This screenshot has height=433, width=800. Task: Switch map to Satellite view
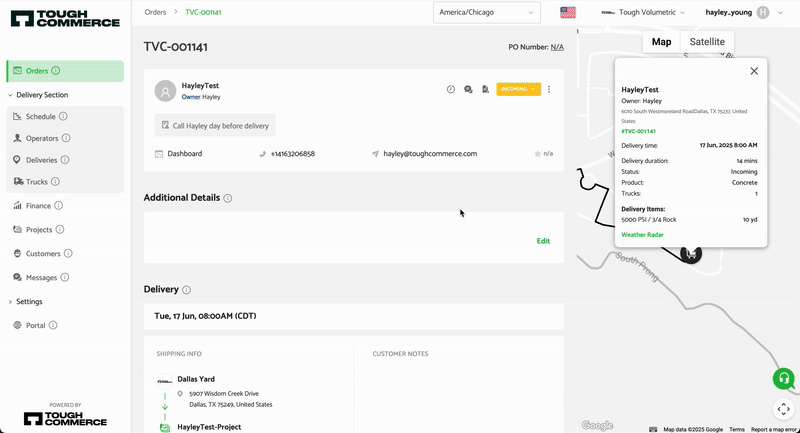point(707,41)
